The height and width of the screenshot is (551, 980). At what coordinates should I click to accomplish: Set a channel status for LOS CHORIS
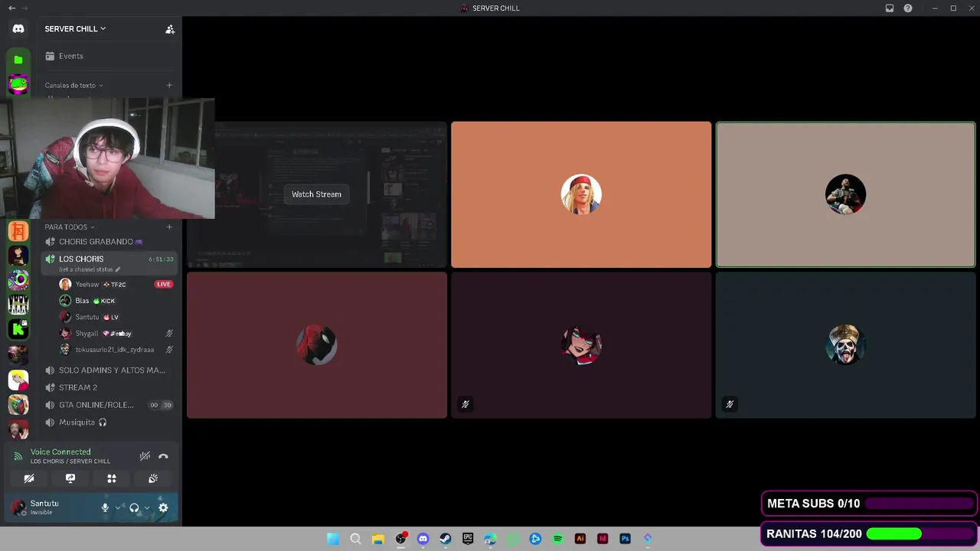[x=90, y=269]
